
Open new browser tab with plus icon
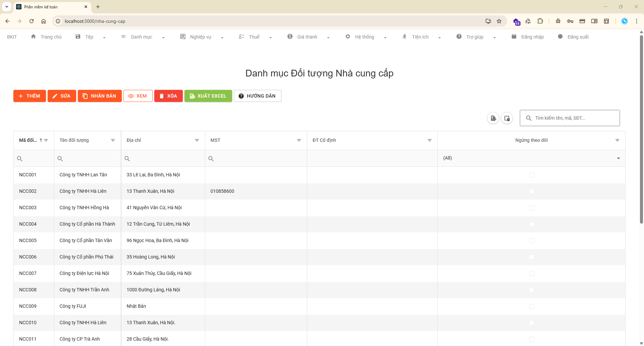(98, 7)
